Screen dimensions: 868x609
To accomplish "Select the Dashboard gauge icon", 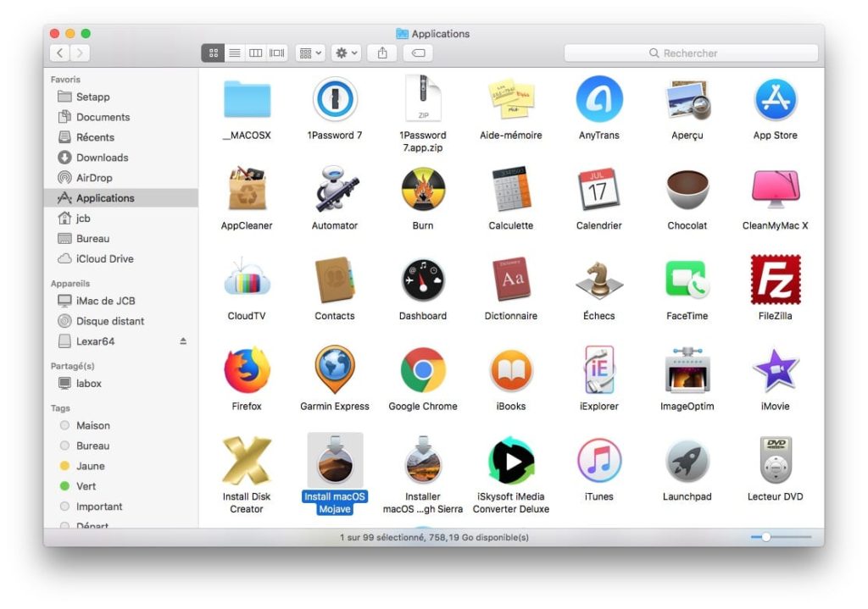I will pos(423,280).
